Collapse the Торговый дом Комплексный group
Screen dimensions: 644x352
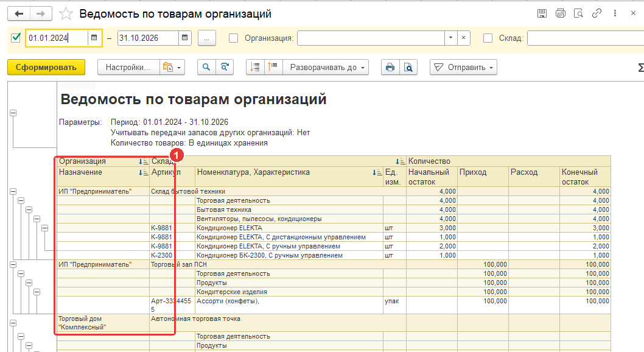[x=13, y=323]
